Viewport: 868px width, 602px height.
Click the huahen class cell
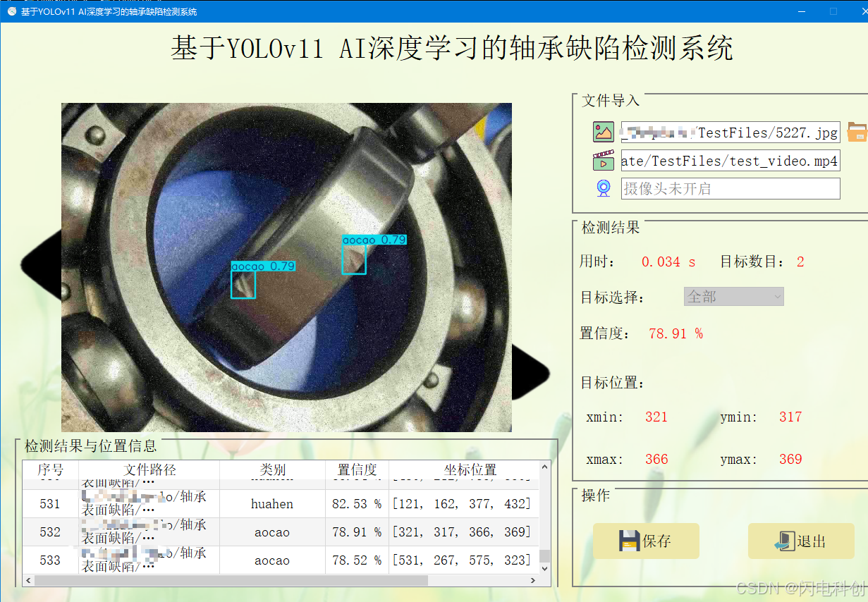[272, 504]
